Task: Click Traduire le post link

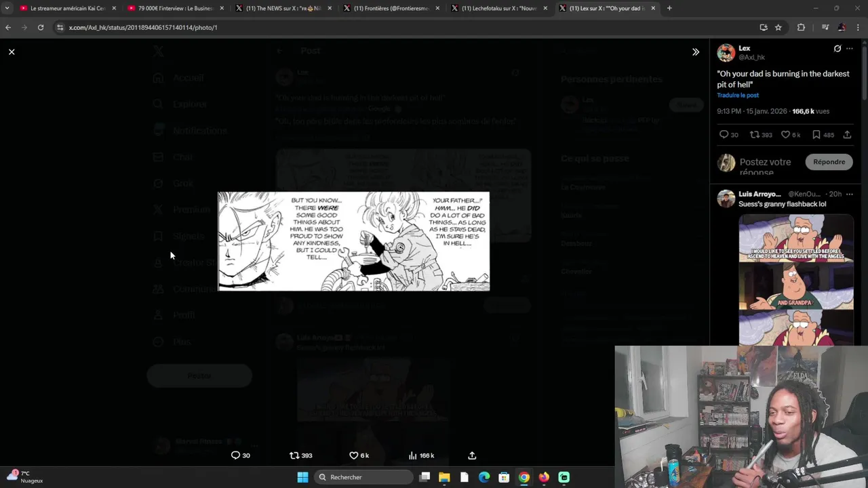Action: [x=738, y=96]
